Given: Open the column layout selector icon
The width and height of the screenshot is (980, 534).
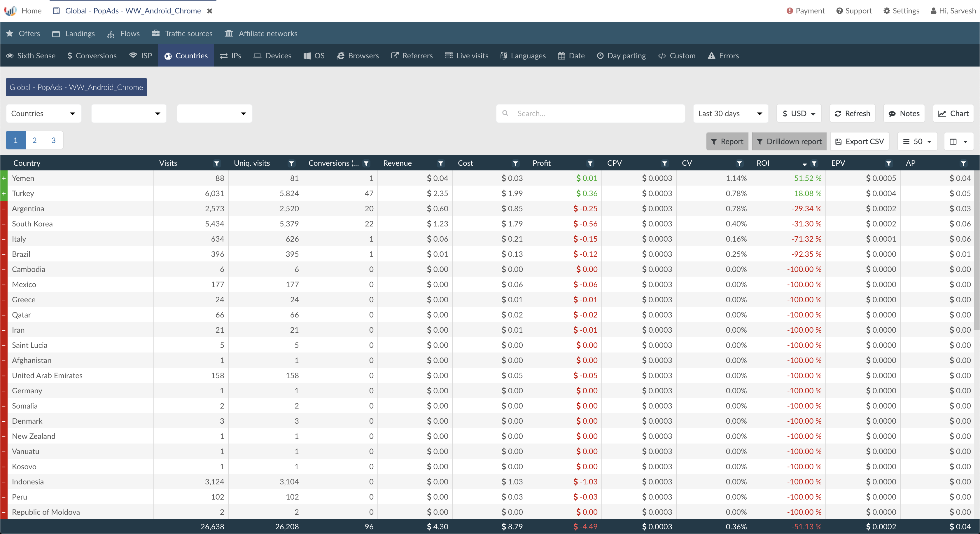Looking at the screenshot, I should tap(959, 142).
